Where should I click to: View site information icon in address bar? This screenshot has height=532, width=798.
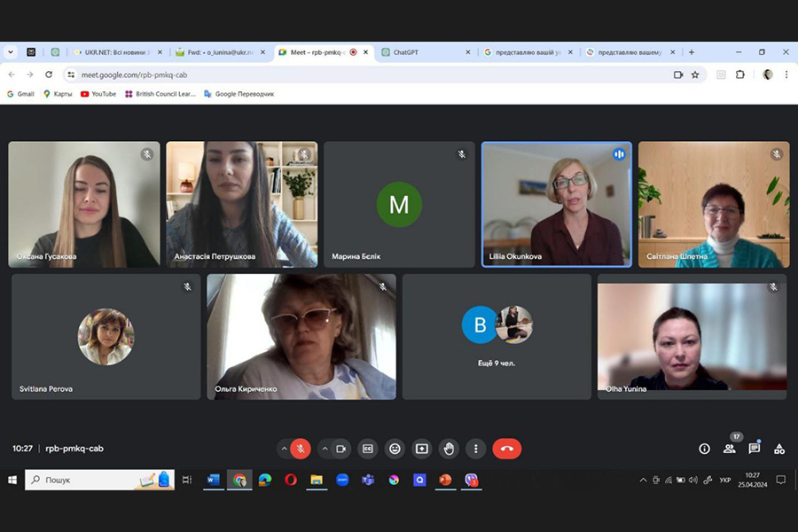click(x=71, y=74)
